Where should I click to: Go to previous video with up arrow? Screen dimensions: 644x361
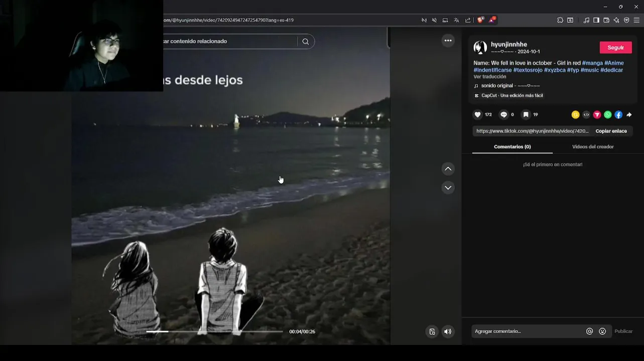[x=448, y=169]
